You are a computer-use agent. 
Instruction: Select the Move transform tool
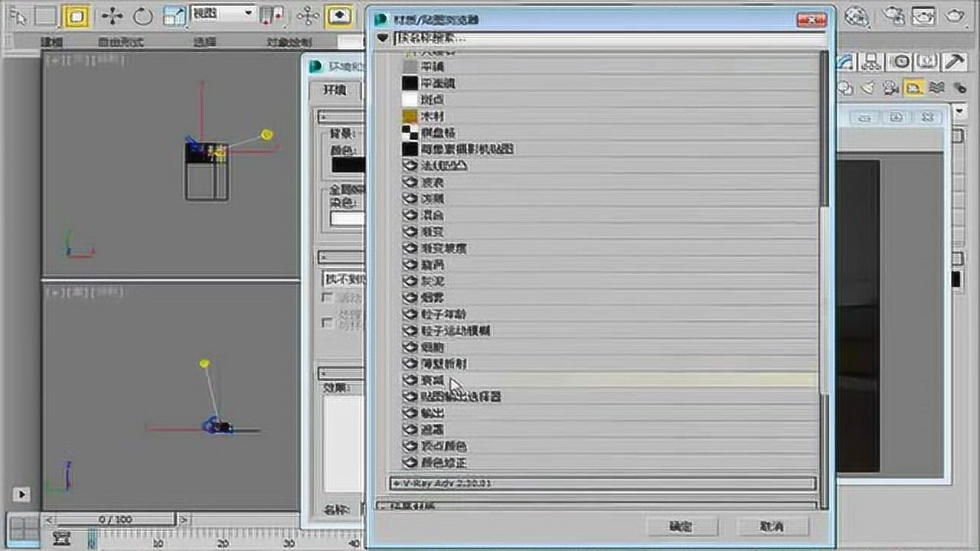pyautogui.click(x=113, y=15)
